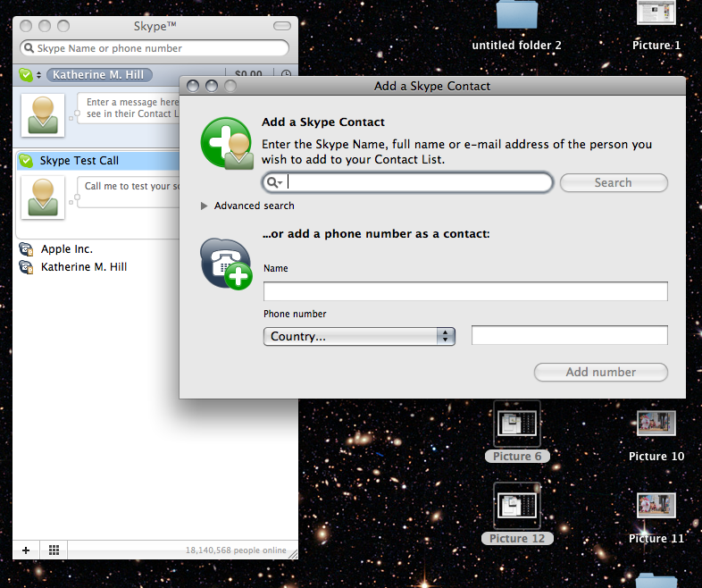Select the Picture 10 desktop file

656,435
